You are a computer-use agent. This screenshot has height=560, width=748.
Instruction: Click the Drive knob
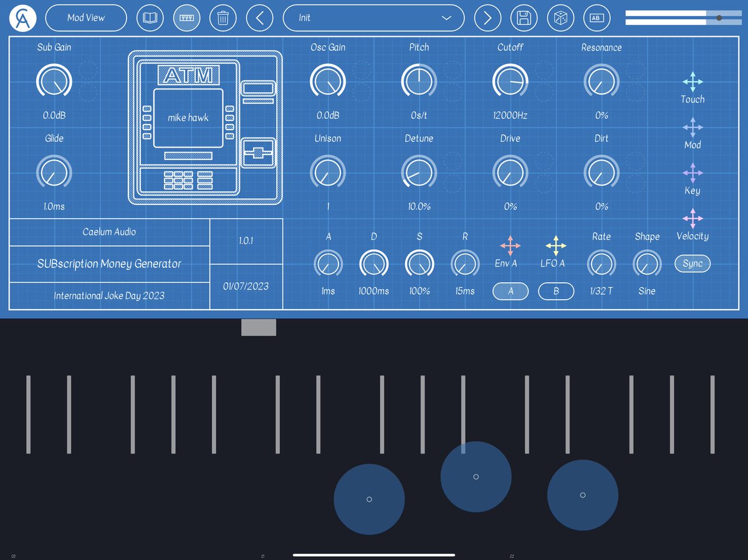click(x=511, y=172)
